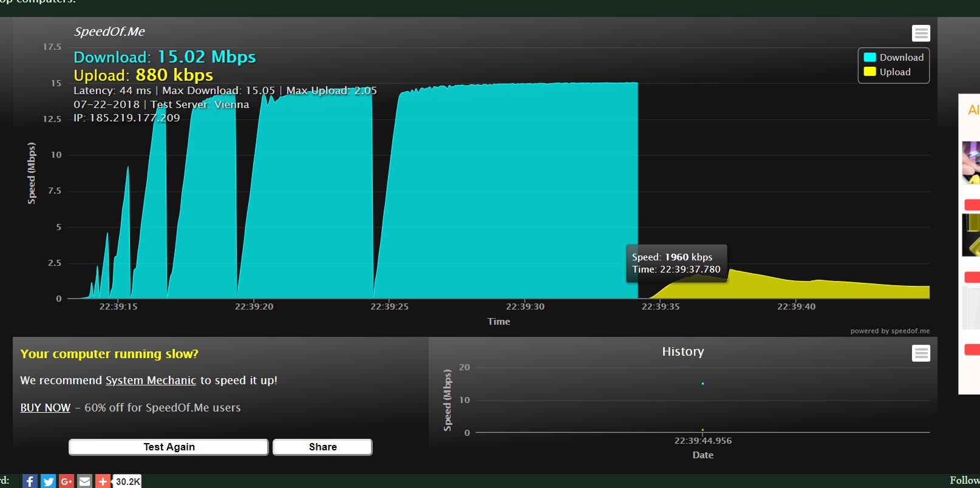Share via the Twitter icon

pyautogui.click(x=48, y=481)
